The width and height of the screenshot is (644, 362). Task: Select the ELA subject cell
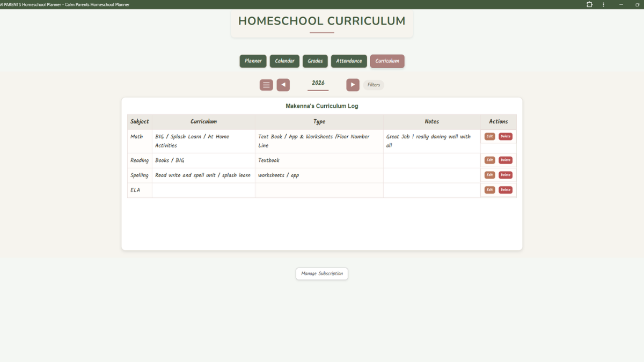(x=140, y=190)
